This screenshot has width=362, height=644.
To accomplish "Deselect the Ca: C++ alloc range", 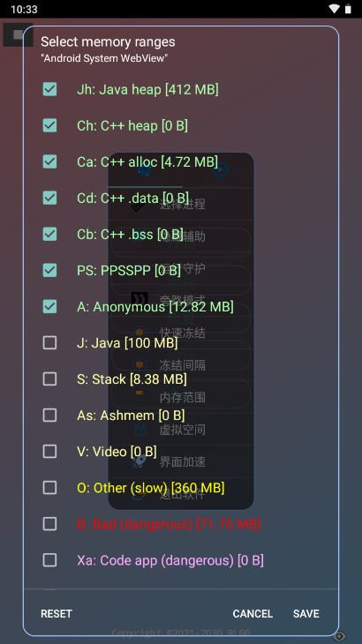I will click(x=49, y=161).
